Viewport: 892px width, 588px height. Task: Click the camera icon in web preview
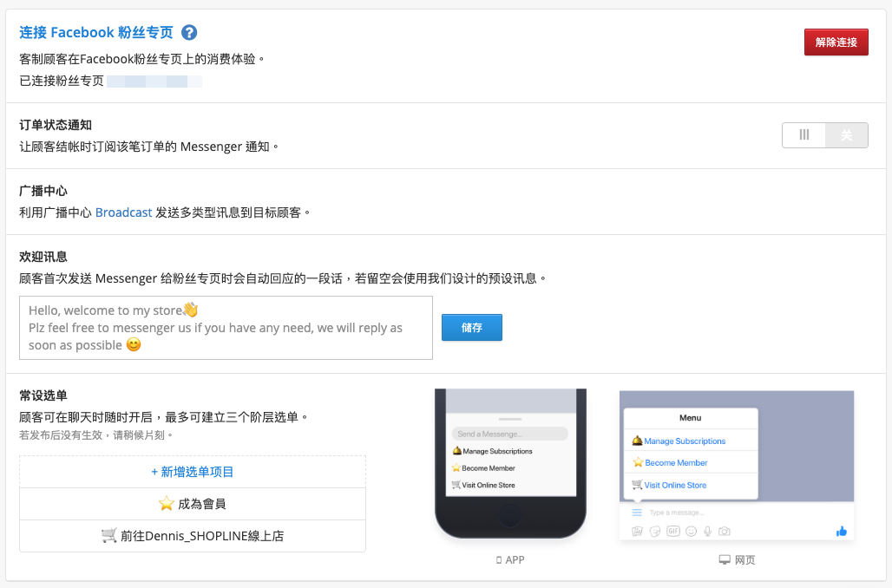tap(725, 531)
